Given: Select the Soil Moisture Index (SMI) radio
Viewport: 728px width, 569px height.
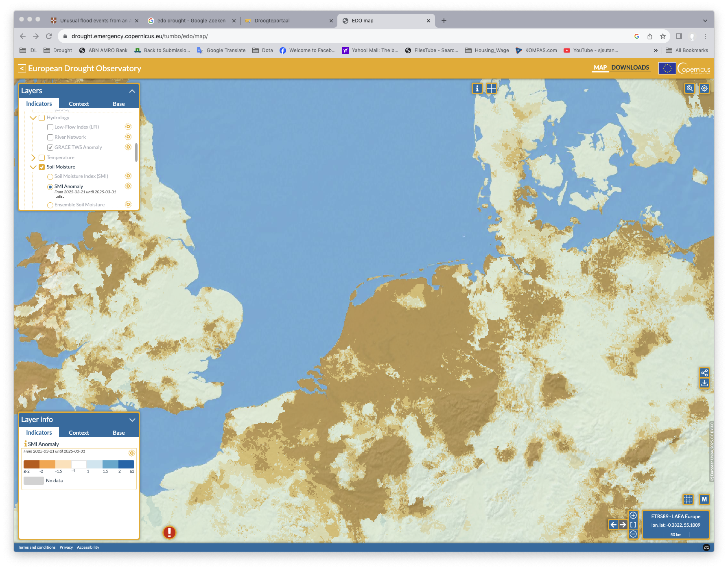Looking at the screenshot, I should [50, 177].
